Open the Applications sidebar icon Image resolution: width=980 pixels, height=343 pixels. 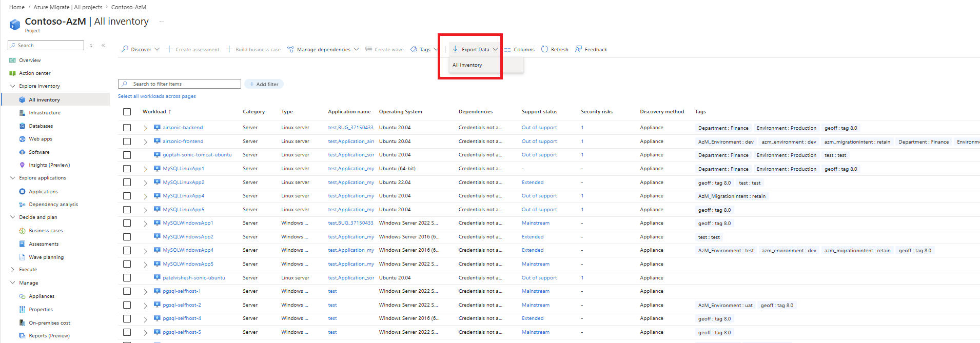pos(22,192)
